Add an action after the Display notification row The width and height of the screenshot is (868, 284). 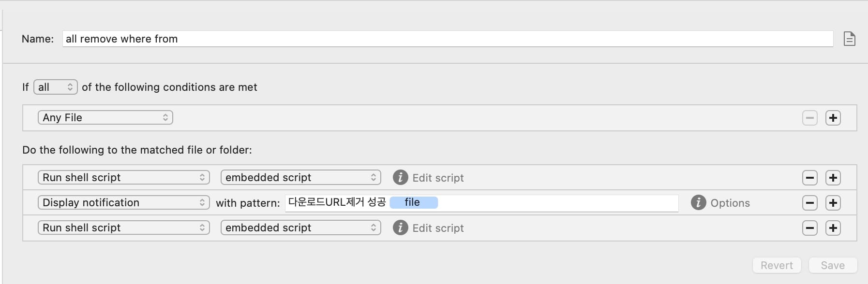tap(833, 203)
